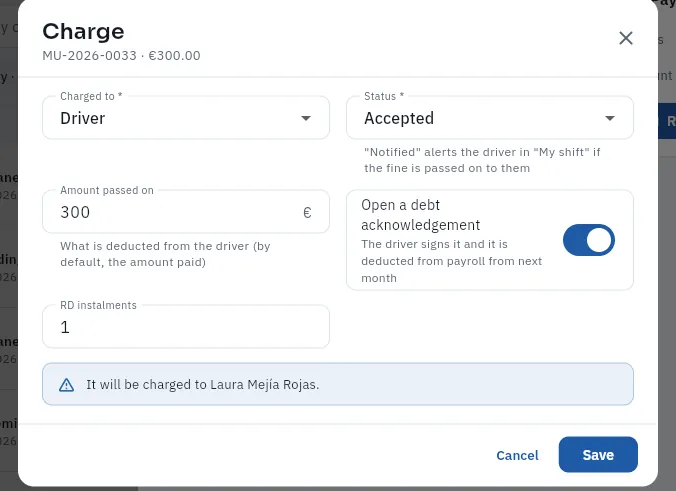Expand the Status dropdown showing Accepted

click(x=490, y=118)
